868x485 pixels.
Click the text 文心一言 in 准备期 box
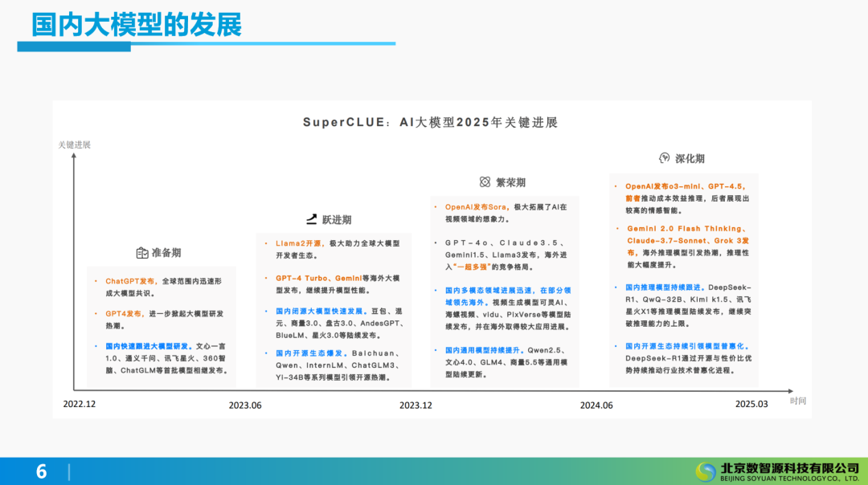[x=211, y=346]
